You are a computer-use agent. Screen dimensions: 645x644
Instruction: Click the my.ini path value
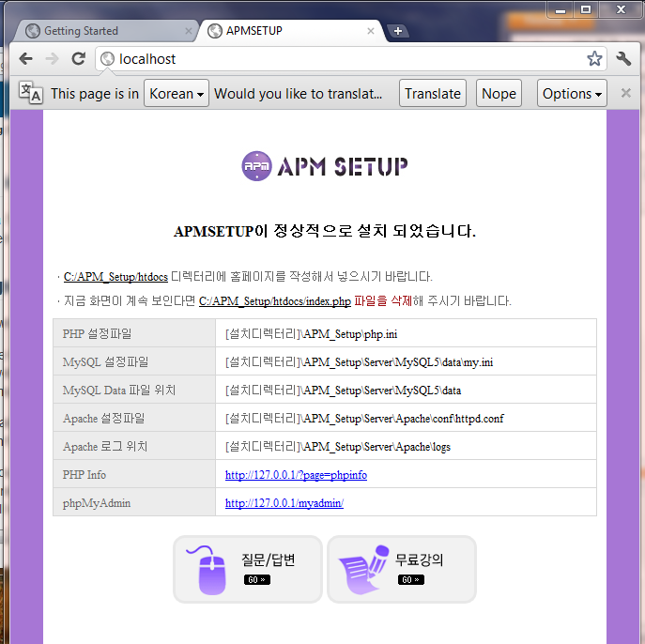(359, 361)
